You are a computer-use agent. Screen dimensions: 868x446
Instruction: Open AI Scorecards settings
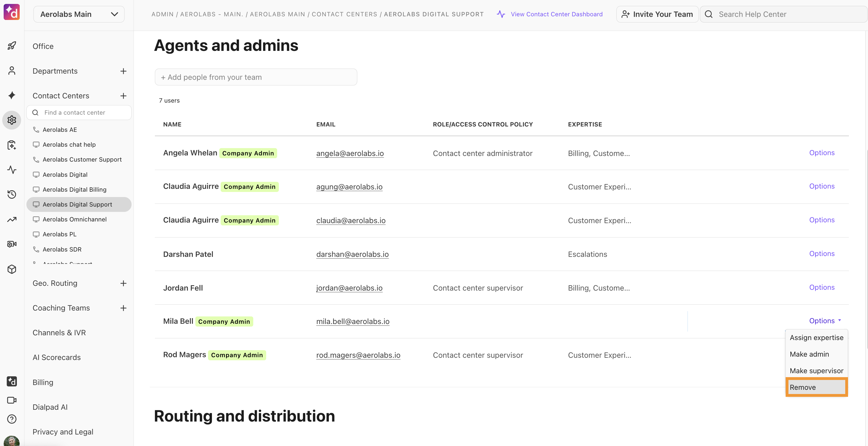[x=56, y=357]
